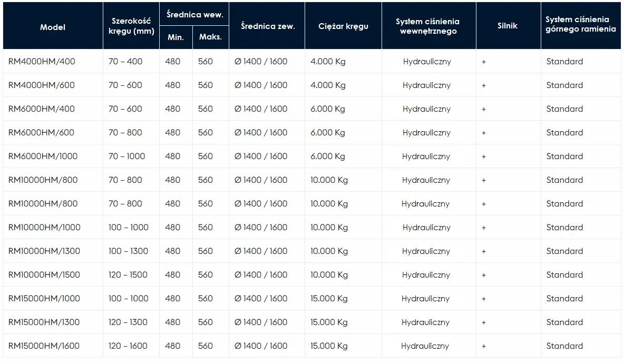Click the Średnica zew. column header
The width and height of the screenshot is (624, 364).
click(x=268, y=26)
